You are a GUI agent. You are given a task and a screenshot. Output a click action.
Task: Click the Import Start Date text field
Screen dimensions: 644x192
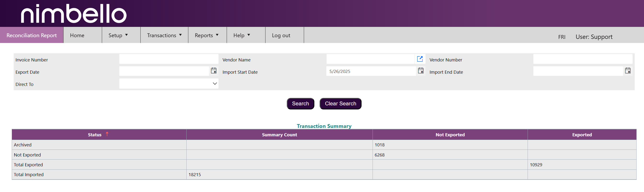coord(370,71)
